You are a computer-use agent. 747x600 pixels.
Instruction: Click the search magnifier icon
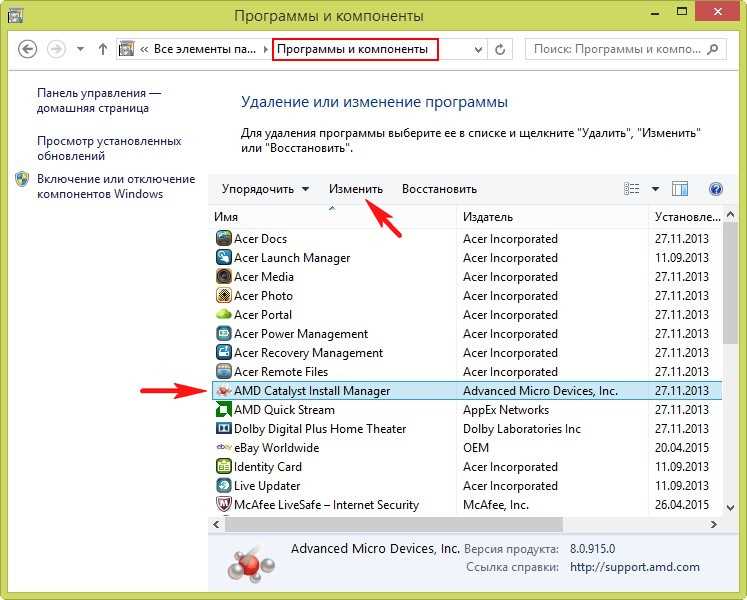(713, 49)
